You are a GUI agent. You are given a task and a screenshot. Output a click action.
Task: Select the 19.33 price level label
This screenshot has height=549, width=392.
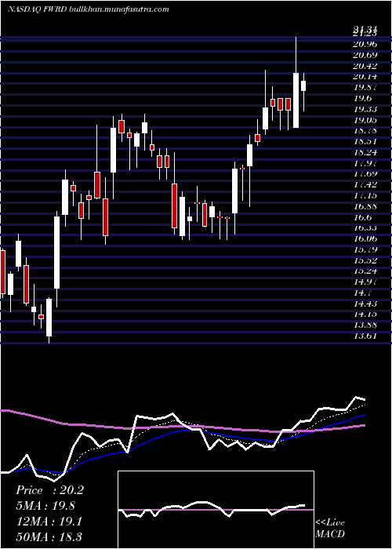click(x=365, y=109)
